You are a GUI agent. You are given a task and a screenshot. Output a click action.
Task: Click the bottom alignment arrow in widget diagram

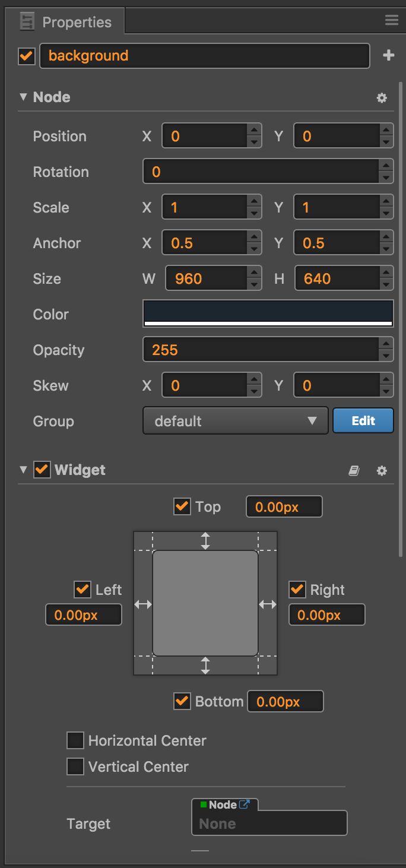pyautogui.click(x=205, y=665)
